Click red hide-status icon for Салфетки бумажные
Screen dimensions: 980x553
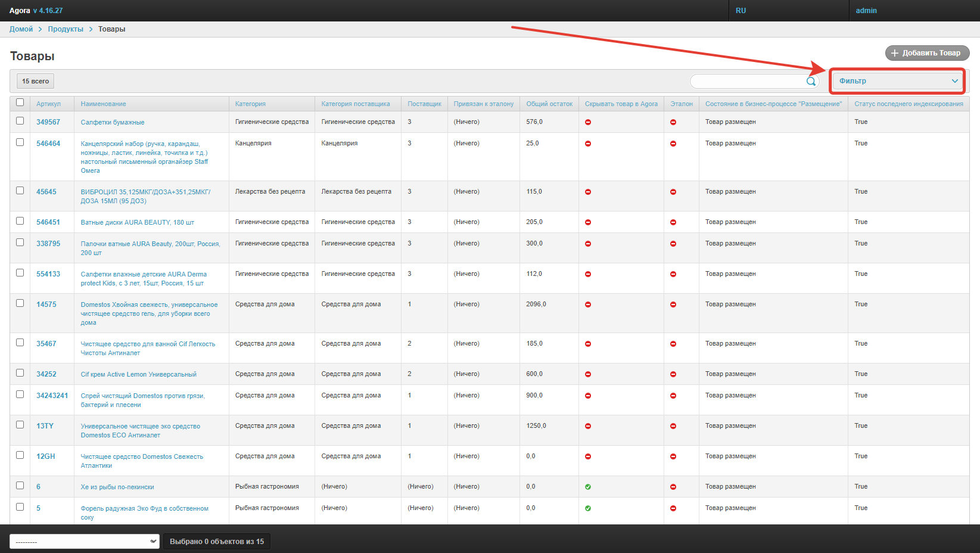point(588,122)
